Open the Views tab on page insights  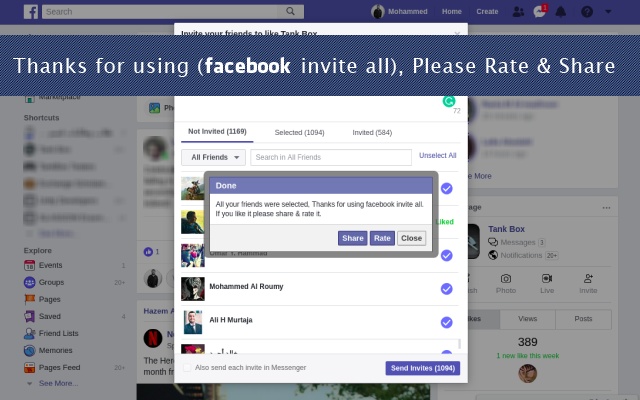(x=527, y=319)
